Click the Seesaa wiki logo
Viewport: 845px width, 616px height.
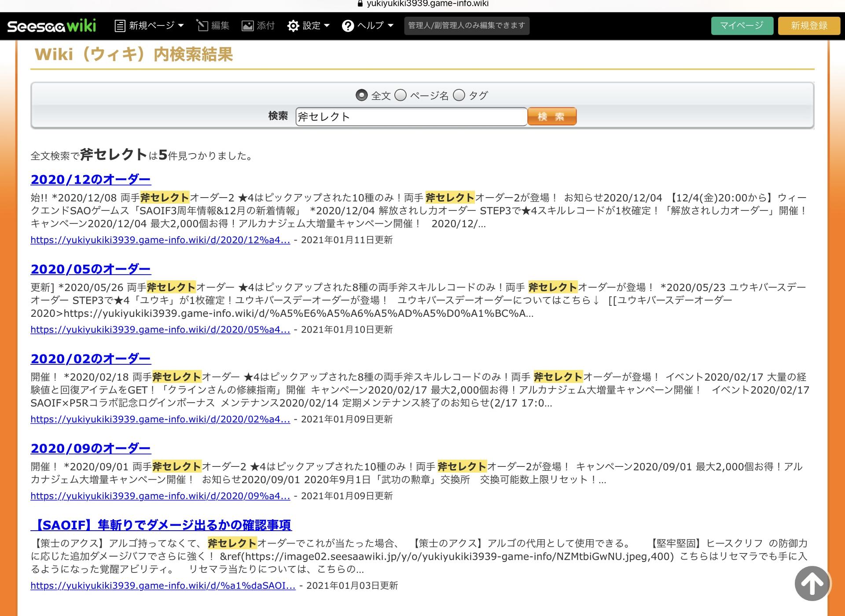tap(51, 26)
